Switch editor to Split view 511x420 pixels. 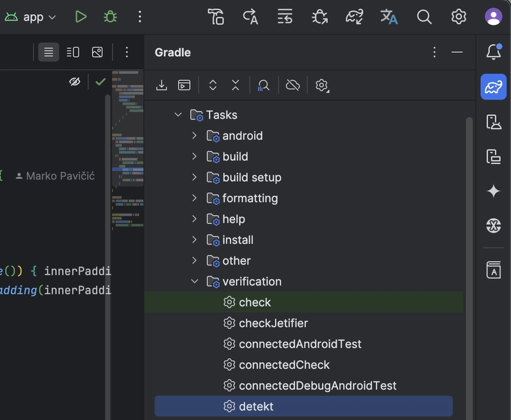pos(73,52)
